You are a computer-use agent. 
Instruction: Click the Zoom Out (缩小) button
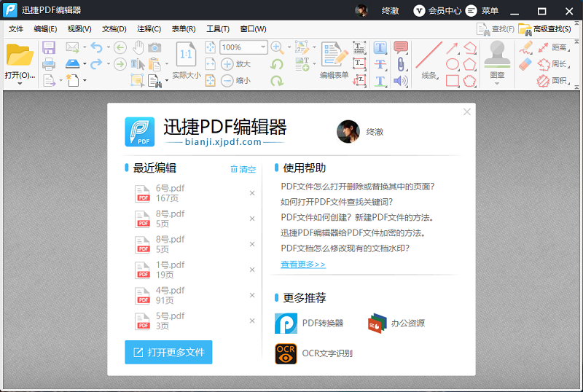click(235, 80)
